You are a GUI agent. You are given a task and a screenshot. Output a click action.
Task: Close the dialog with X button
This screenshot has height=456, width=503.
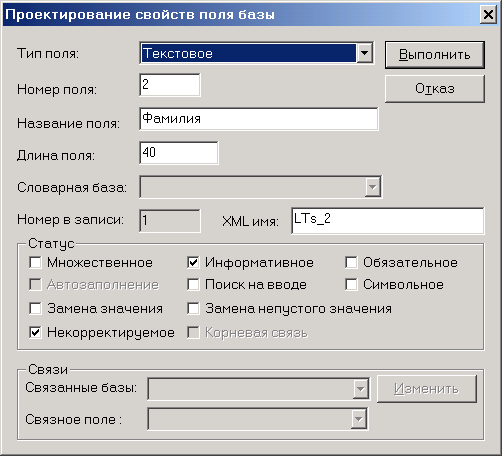point(488,15)
